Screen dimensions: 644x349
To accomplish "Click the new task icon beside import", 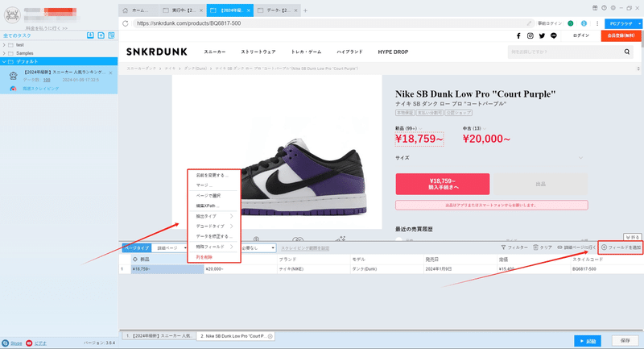I will [101, 35].
